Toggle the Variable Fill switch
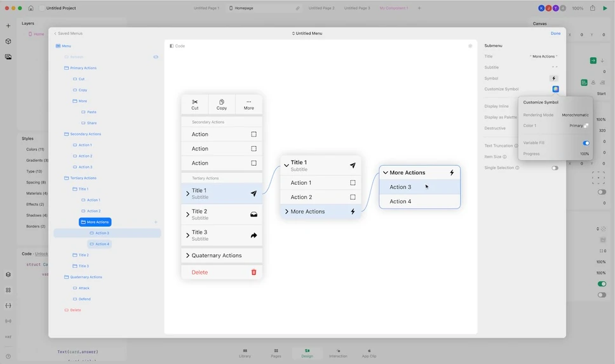 pyautogui.click(x=586, y=143)
